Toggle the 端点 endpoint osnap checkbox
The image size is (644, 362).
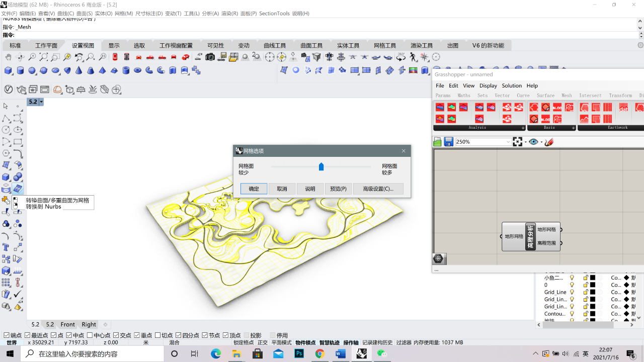click(x=7, y=335)
